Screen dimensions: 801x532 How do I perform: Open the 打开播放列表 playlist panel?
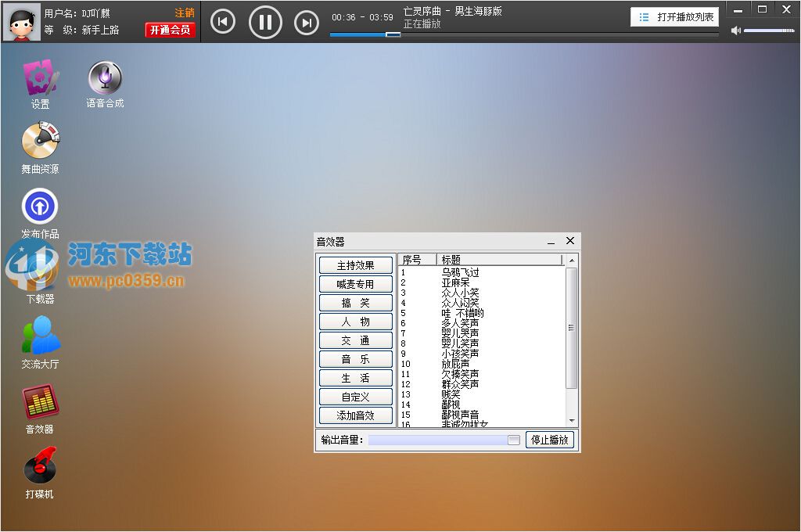(674, 16)
